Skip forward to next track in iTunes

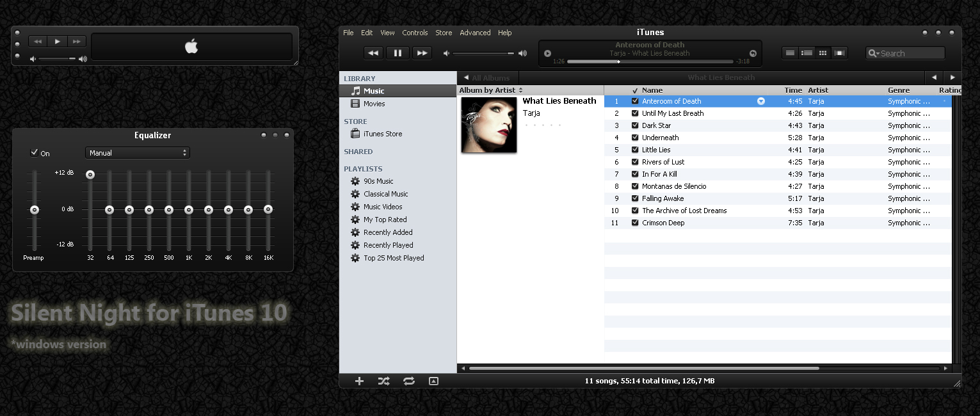(x=422, y=53)
